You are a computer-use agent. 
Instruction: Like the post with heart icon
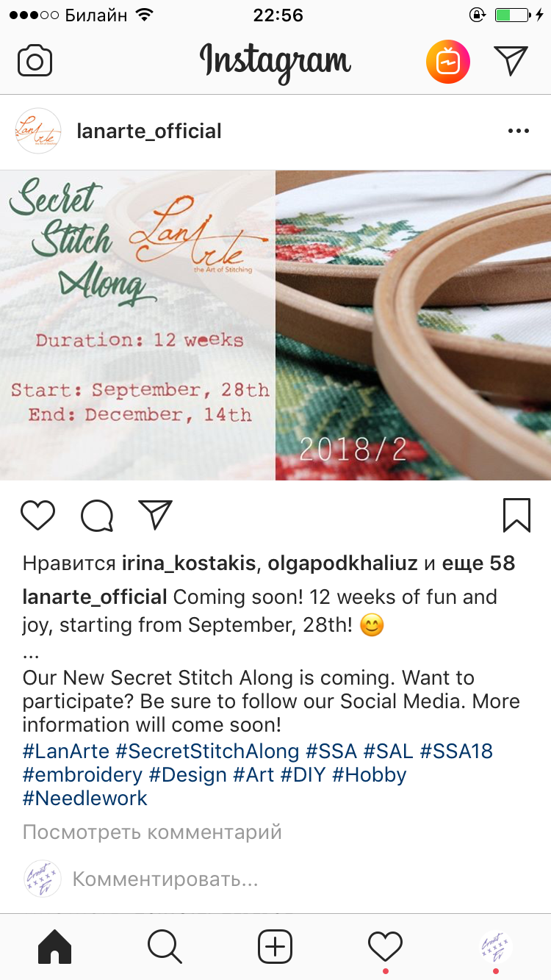38,515
